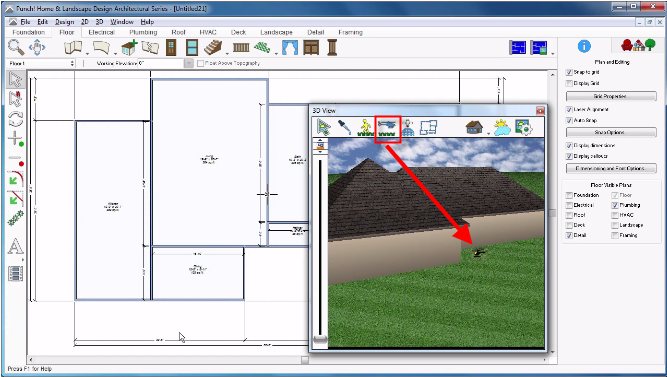
Task: Click the second blue floor plan view icon
Action: pos(539,48)
